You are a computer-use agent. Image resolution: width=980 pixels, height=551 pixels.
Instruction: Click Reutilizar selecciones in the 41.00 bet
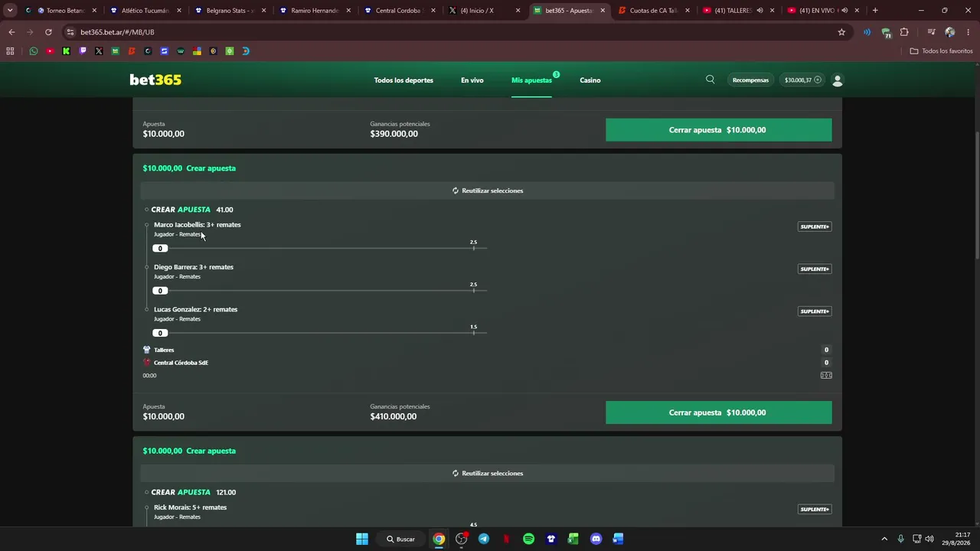click(x=488, y=191)
